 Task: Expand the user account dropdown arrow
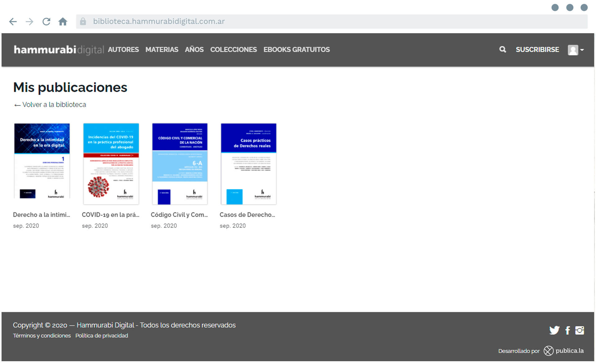click(x=582, y=50)
